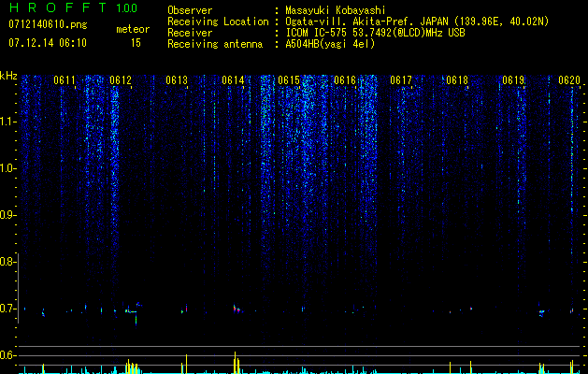The width and height of the screenshot is (588, 374).
Task: Click the 'meteor' label
Action: pyautogui.click(x=133, y=29)
